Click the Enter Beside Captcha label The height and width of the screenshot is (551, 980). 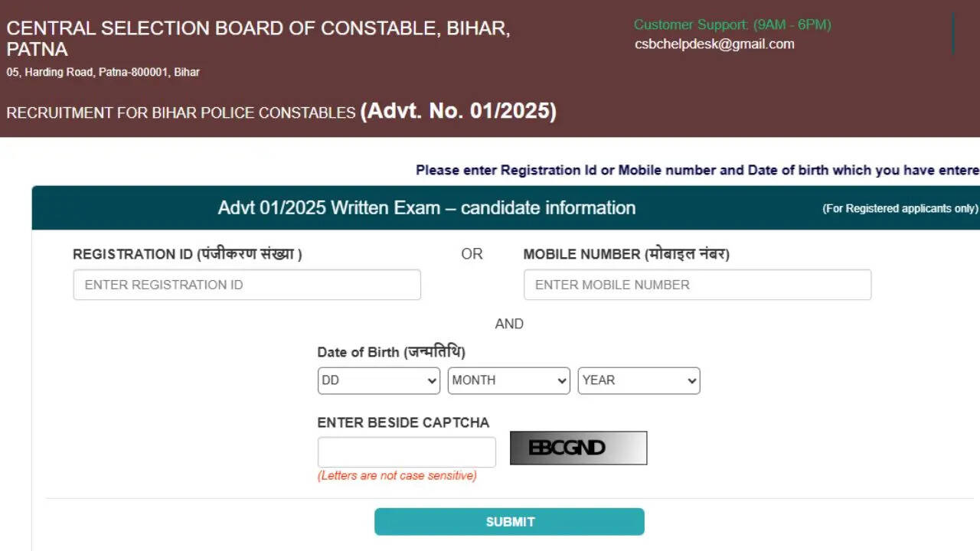pos(403,422)
